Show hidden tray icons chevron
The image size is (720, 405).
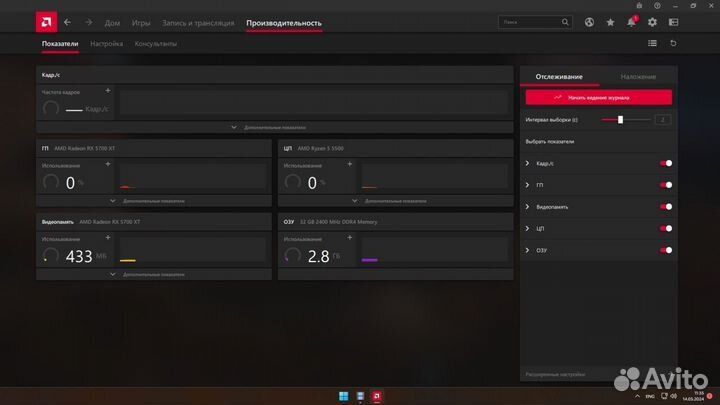pyautogui.click(x=637, y=396)
